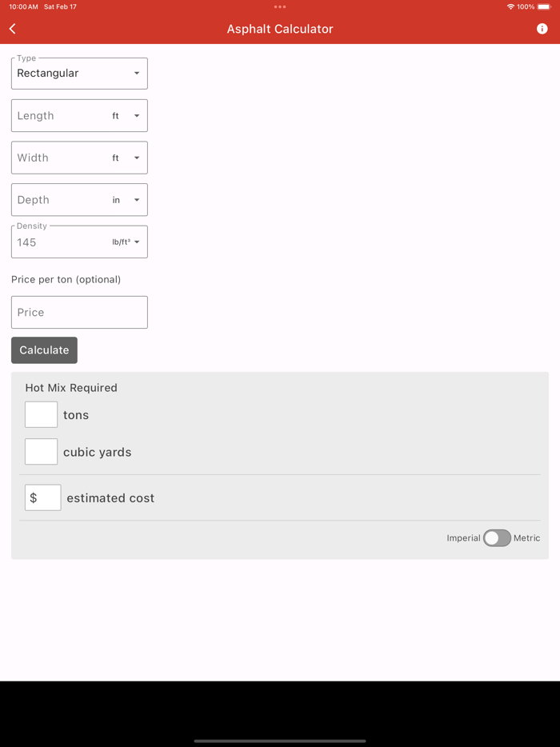560x747 pixels.
Task: Click the Imperial label next to the toggle
Action: (463, 538)
